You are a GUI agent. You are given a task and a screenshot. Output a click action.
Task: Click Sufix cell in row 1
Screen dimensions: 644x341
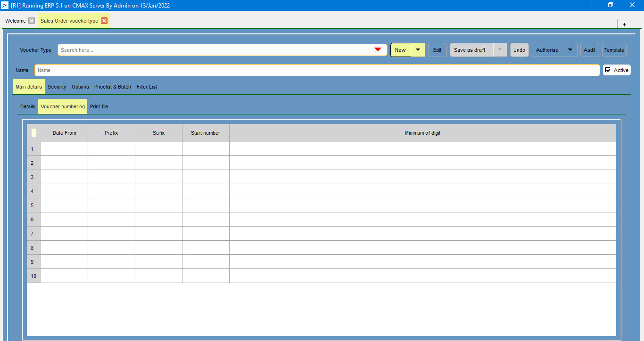coord(158,149)
